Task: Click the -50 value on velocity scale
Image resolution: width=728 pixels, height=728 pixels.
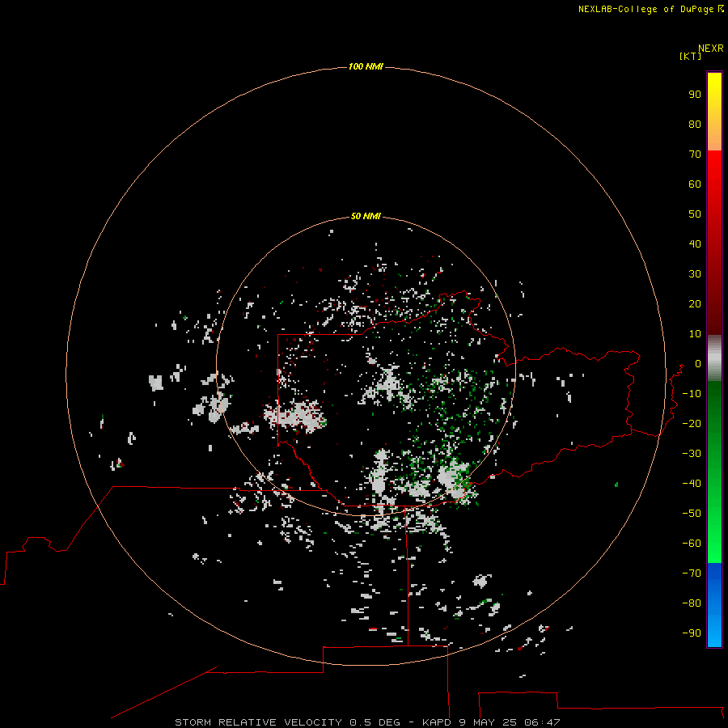Action: point(692,513)
